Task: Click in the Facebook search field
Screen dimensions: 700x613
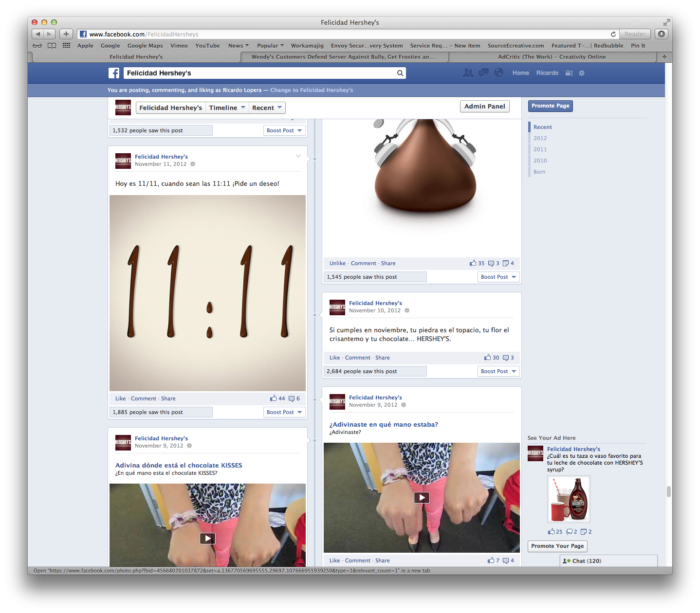Action: (260, 73)
